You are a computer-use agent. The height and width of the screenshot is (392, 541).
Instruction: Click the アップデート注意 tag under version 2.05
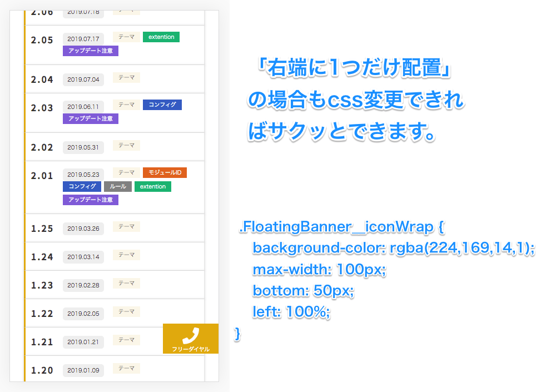[x=91, y=51]
